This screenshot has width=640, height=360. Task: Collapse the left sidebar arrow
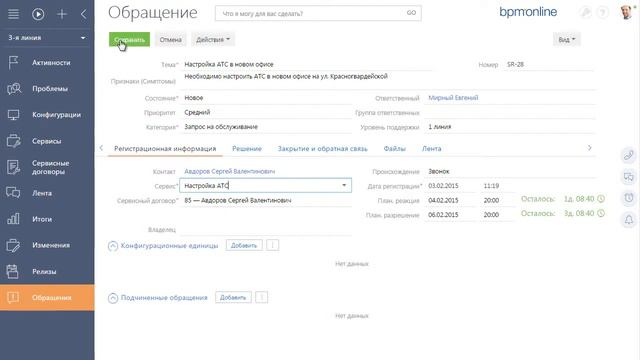(83, 14)
